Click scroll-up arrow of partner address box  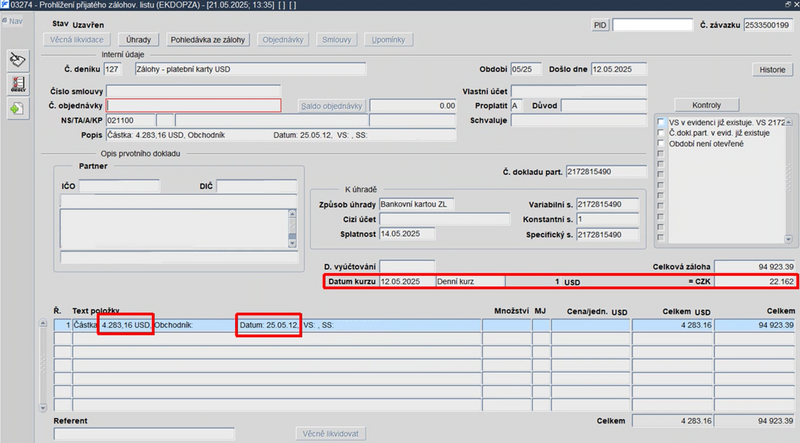click(x=292, y=213)
